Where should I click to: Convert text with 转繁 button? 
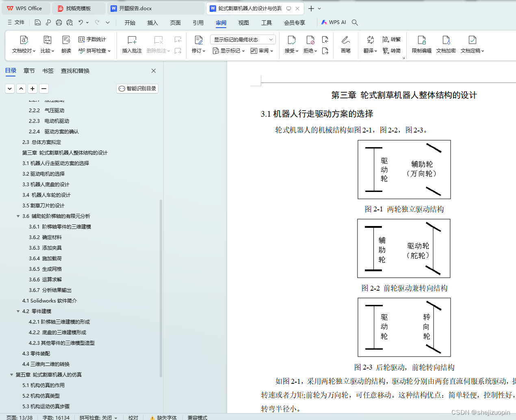(392, 39)
